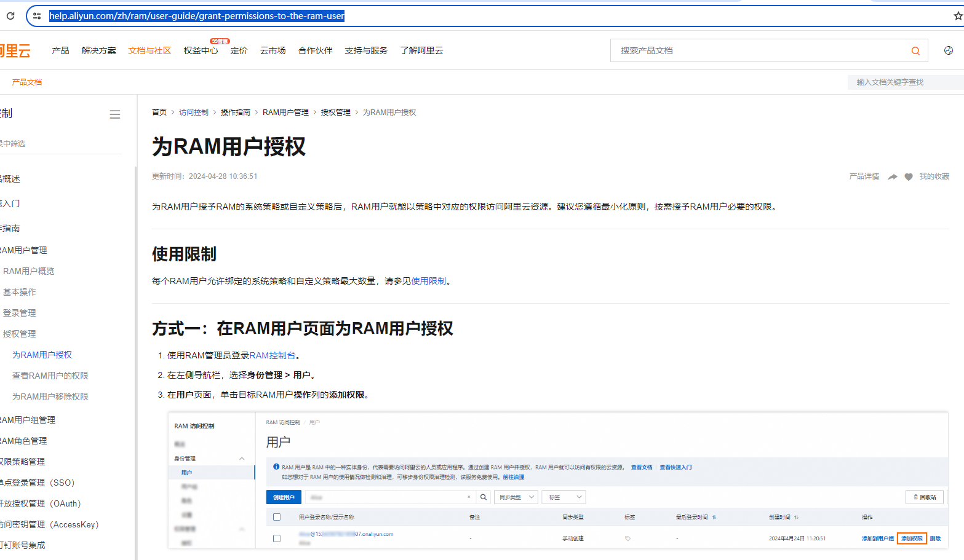Viewport: 964px width, 560px height.
Task: Expand 基本操作 in the sidebar
Action: click(x=20, y=292)
